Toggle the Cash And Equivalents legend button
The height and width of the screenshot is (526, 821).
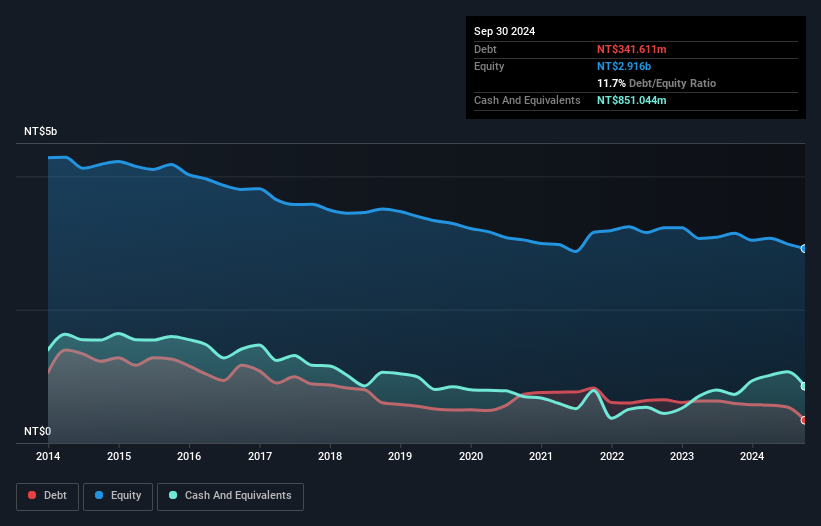(x=230, y=496)
